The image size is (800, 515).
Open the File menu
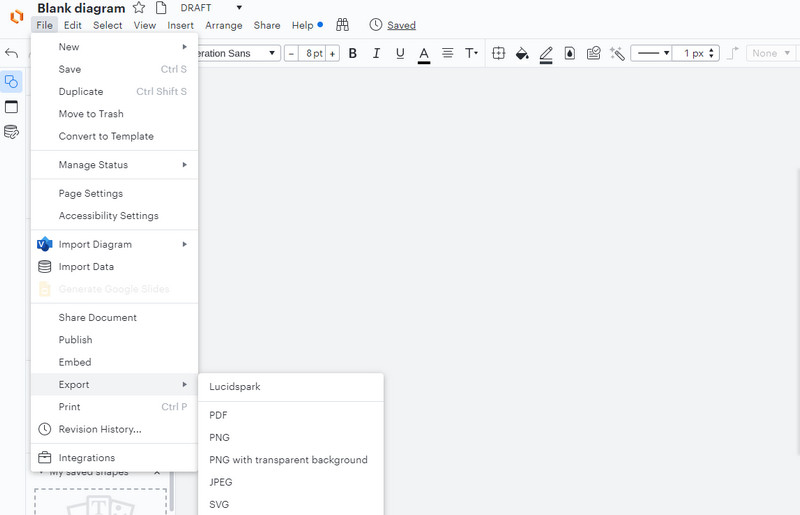pos(44,25)
